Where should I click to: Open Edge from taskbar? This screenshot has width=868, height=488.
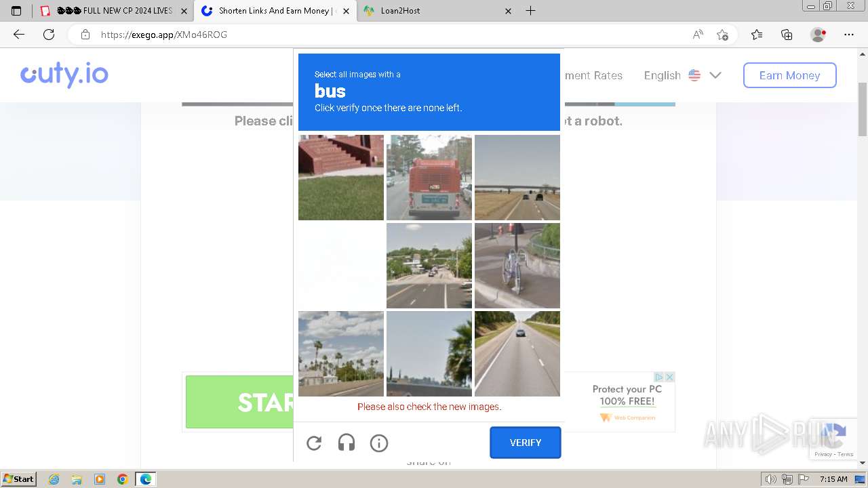coord(145,479)
